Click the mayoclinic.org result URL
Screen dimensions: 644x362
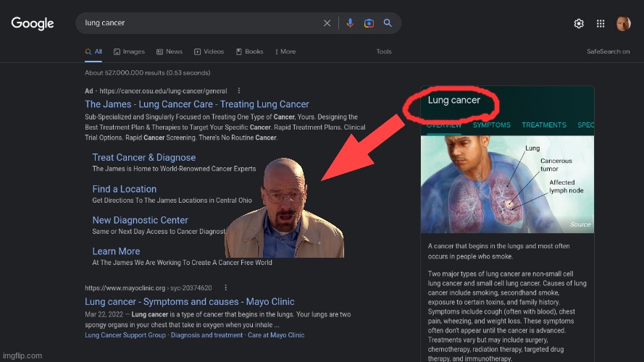tap(149, 288)
